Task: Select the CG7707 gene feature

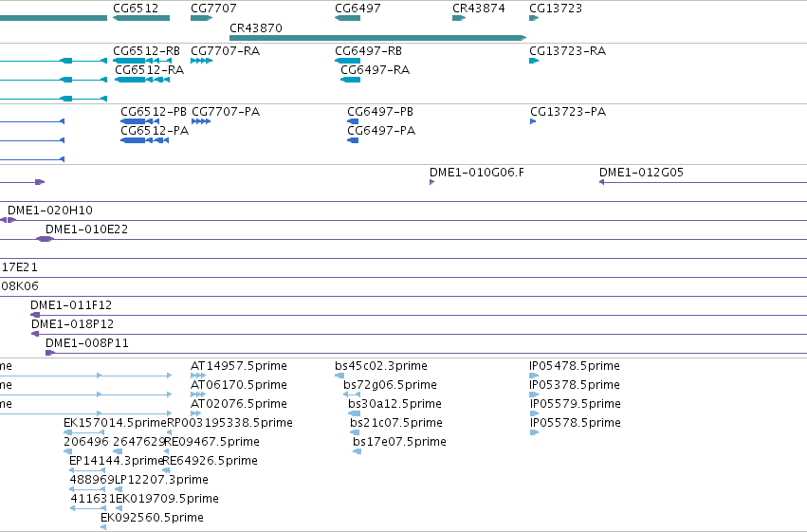Action: (201, 18)
